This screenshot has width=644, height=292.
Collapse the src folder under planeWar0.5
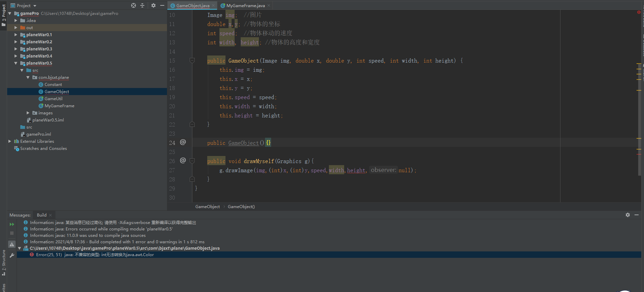pyautogui.click(x=22, y=70)
